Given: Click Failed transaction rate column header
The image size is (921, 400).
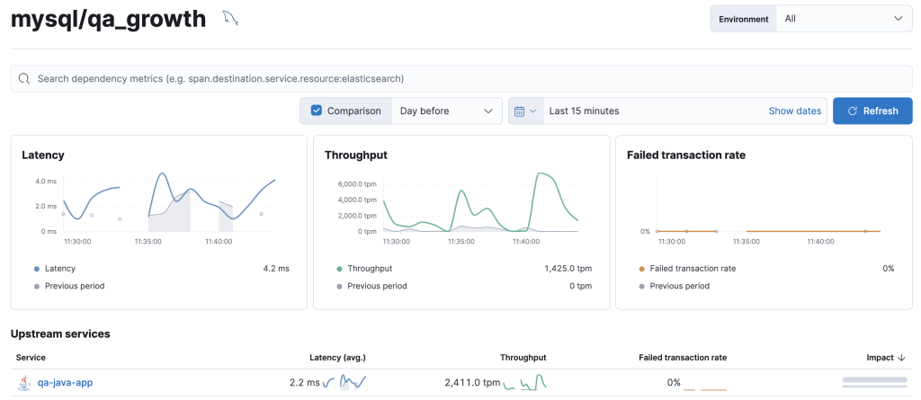Looking at the screenshot, I should point(683,357).
